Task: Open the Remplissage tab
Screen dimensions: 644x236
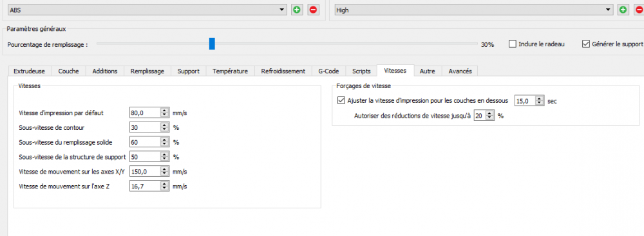Action: click(147, 71)
